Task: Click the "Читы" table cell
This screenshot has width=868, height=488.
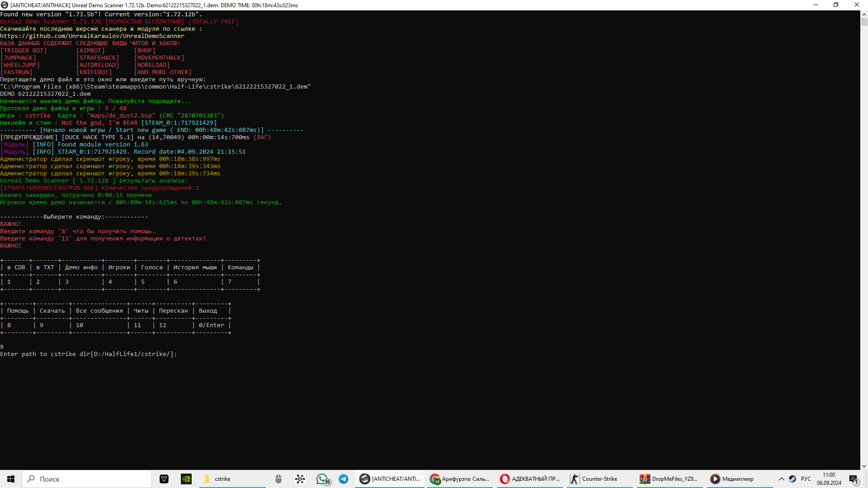Action: 141,311
